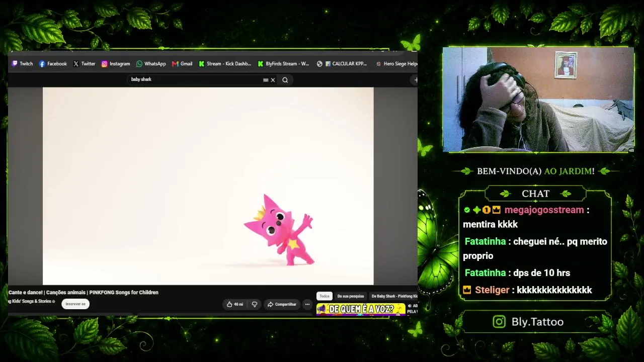Click username megajogosstream in chat
644x362 pixels.
(544, 210)
